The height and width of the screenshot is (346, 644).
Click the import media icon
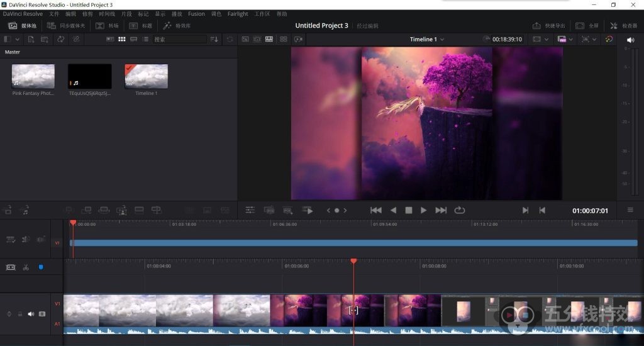tap(31, 40)
